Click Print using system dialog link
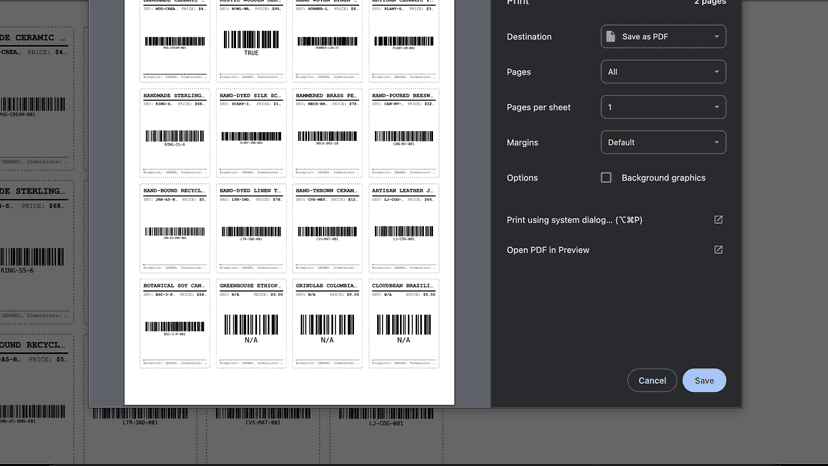 tap(575, 220)
